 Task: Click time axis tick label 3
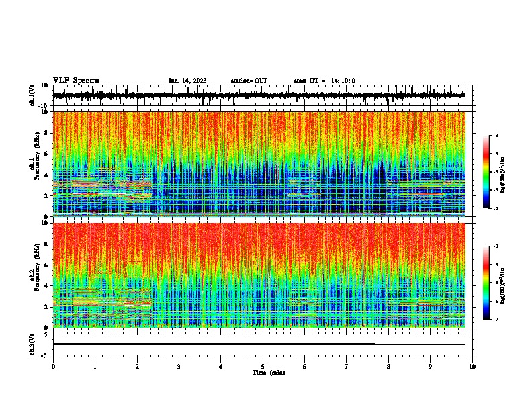[179, 367]
